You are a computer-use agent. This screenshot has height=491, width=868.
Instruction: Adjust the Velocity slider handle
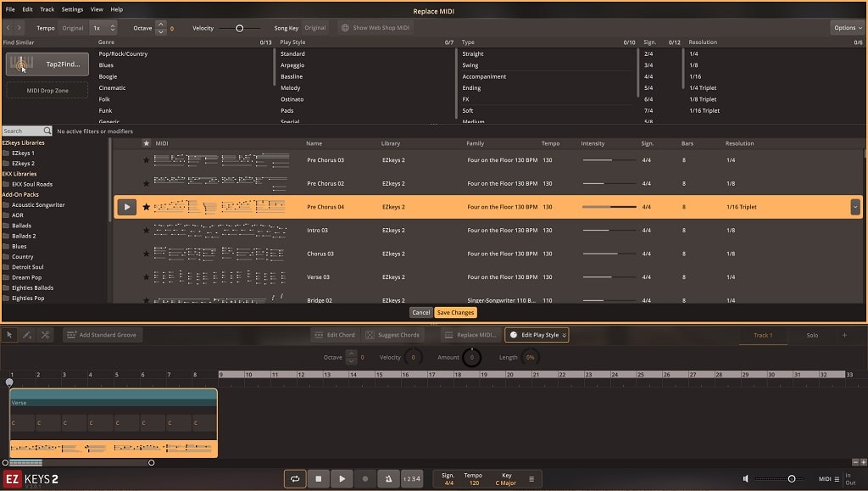(x=240, y=28)
